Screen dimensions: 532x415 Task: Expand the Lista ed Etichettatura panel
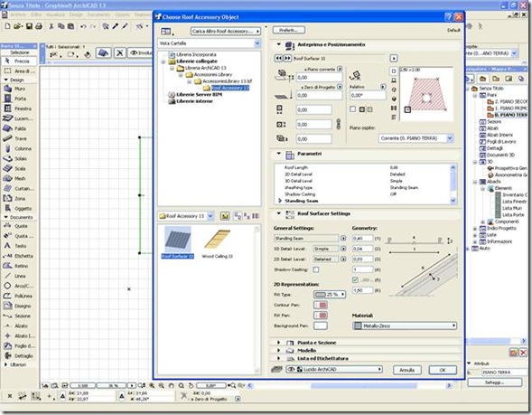click(279, 358)
